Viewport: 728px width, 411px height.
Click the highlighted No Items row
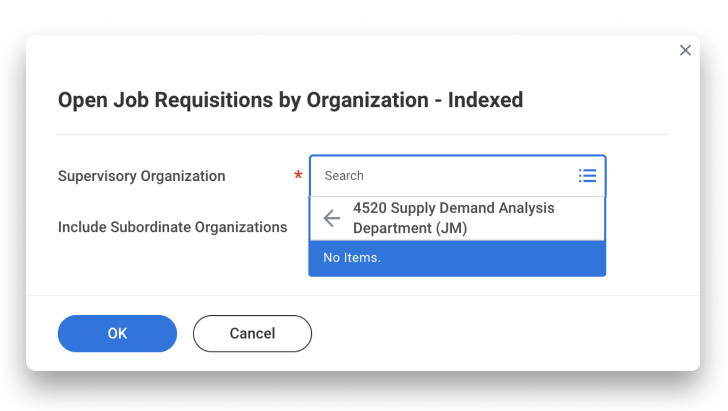pos(457,258)
